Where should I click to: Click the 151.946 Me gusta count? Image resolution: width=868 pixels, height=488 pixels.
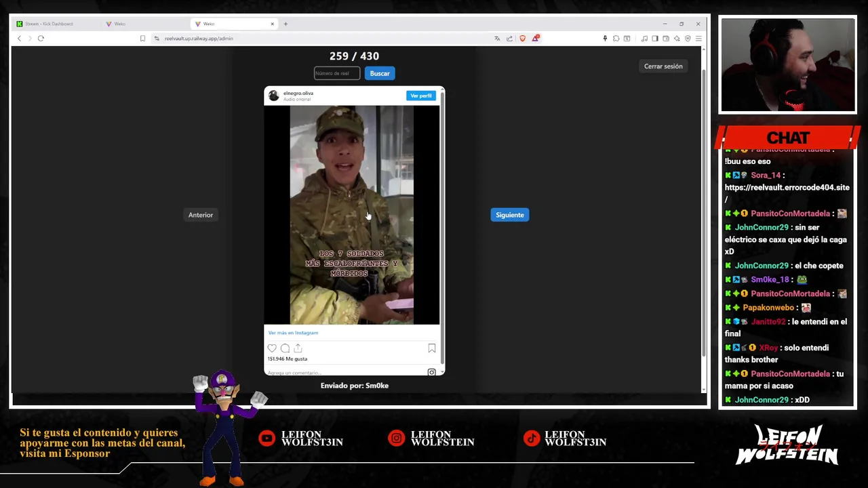point(287,359)
